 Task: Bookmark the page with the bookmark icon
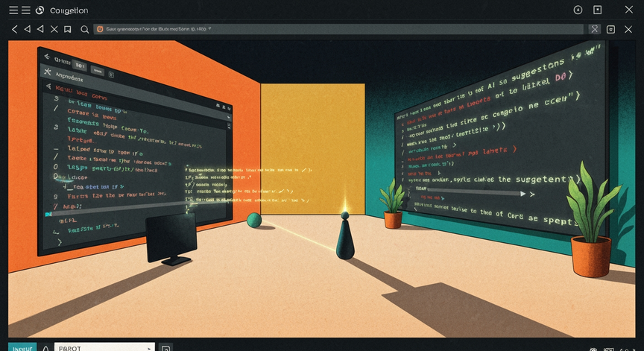pos(68,29)
